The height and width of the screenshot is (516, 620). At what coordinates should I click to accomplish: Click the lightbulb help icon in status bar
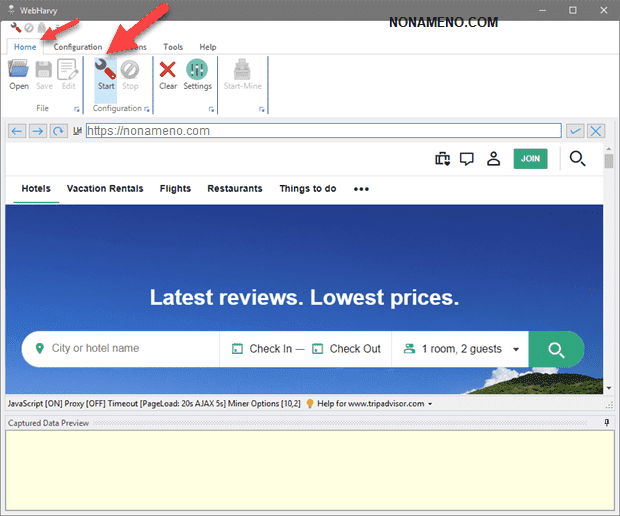tap(310, 403)
